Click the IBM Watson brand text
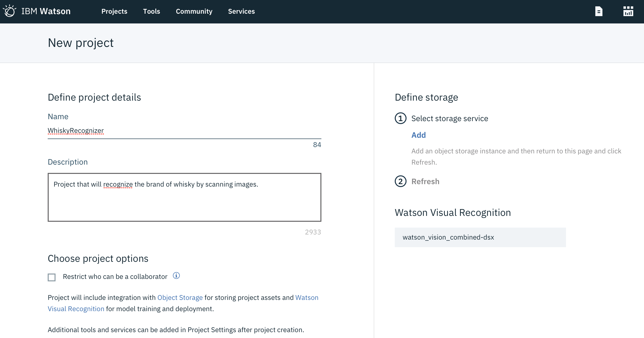644x338 pixels. [x=46, y=11]
